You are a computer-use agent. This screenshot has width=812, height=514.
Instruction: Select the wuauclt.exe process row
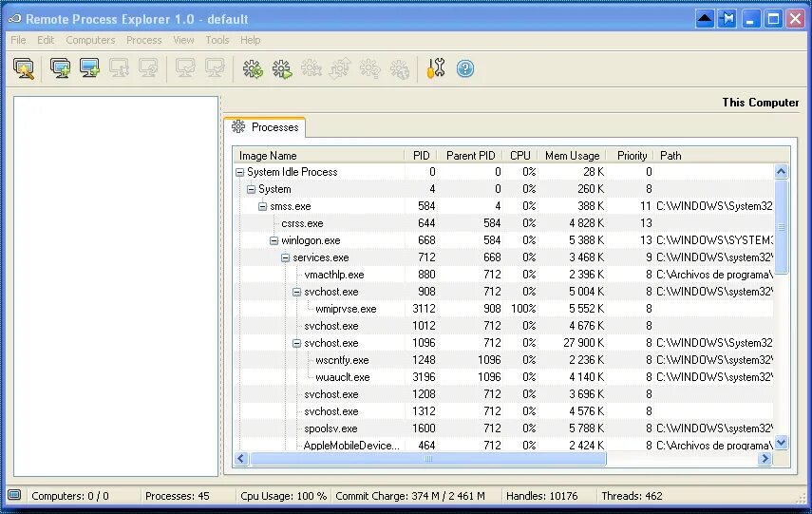(x=504, y=377)
